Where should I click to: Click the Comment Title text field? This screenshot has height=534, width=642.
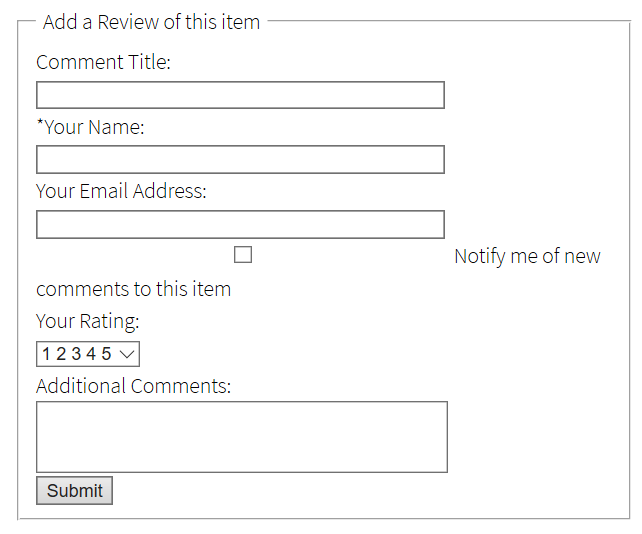pyautogui.click(x=240, y=95)
